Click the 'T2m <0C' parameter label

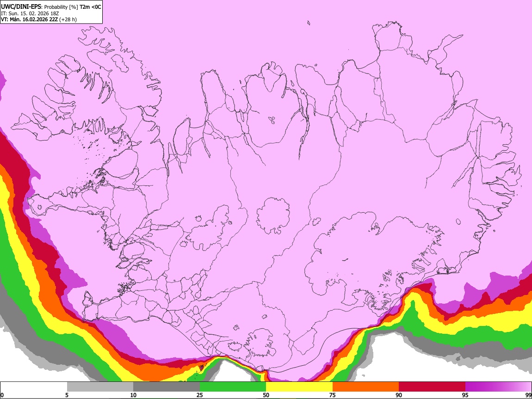[90, 7]
